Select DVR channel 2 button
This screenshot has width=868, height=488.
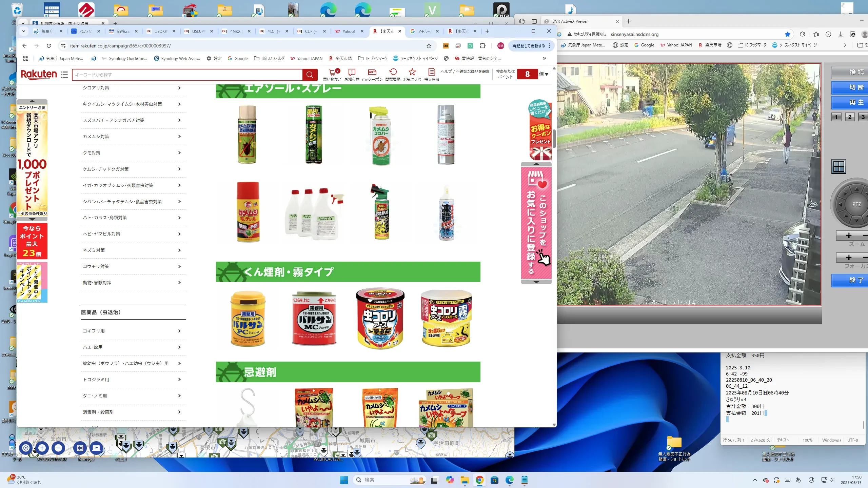coord(850,117)
